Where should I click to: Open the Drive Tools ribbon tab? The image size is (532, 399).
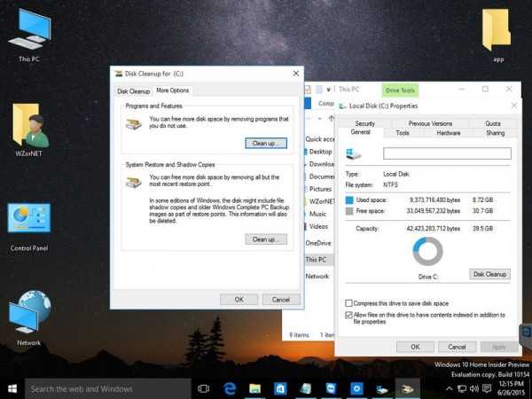(400, 90)
